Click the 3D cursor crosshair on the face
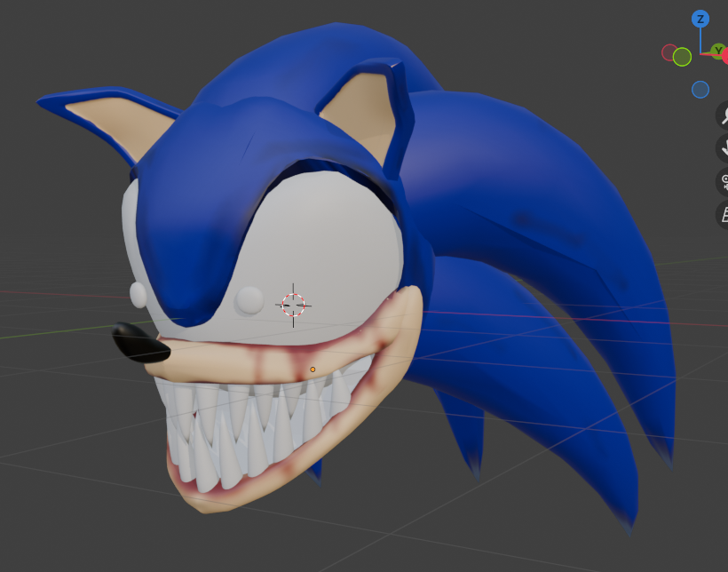The image size is (728, 572). tap(294, 306)
